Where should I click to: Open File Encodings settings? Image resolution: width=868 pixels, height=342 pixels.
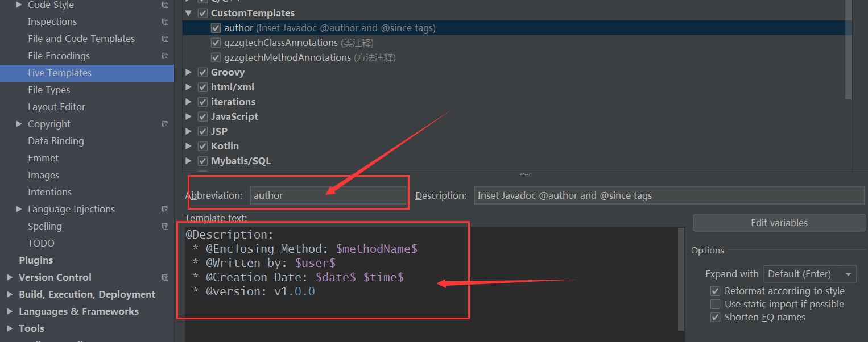coord(59,56)
